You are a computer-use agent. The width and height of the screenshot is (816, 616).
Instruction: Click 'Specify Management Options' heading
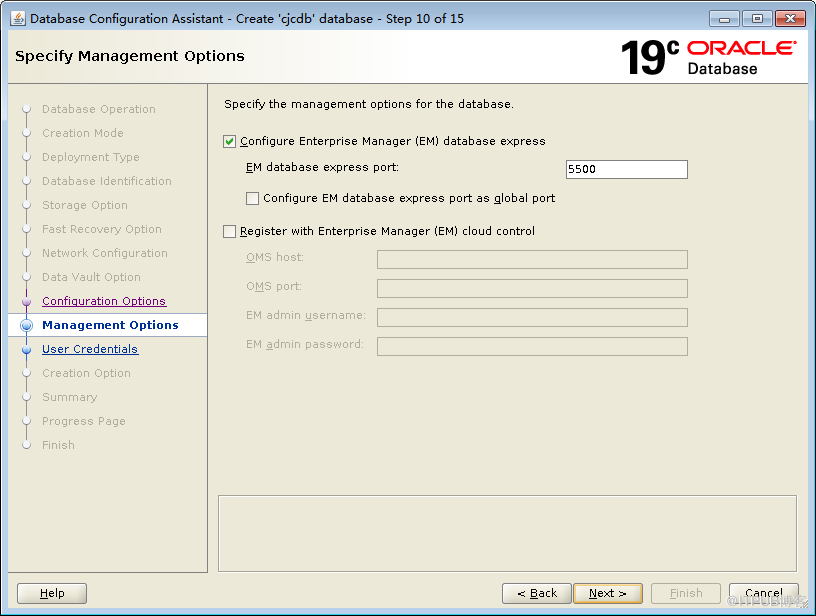pyautogui.click(x=130, y=56)
